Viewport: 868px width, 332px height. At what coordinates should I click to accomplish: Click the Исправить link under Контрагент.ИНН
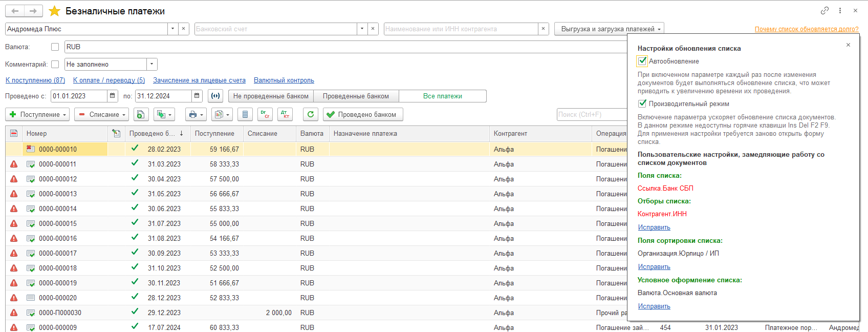click(x=654, y=227)
